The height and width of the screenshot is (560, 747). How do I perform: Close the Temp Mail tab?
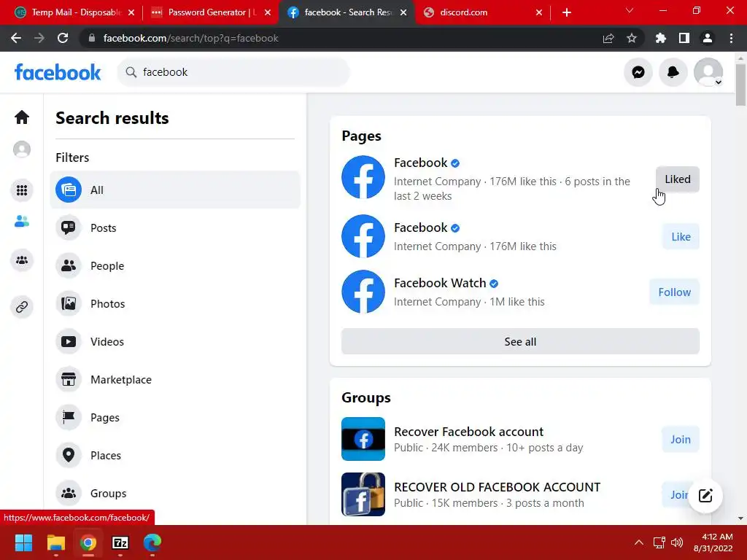click(x=131, y=12)
